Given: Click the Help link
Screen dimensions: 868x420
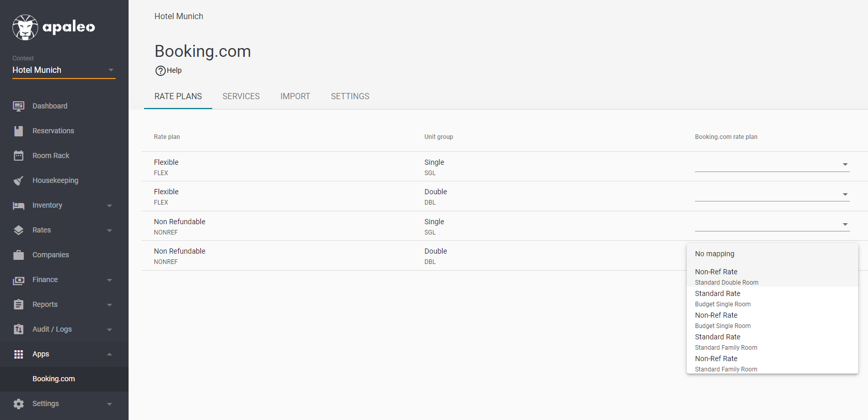Looking at the screenshot, I should point(174,70).
